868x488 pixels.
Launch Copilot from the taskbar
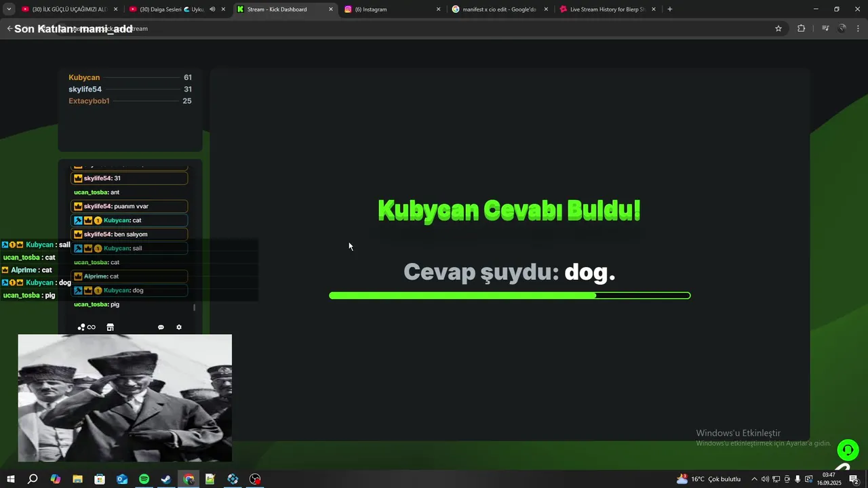[x=55, y=479]
